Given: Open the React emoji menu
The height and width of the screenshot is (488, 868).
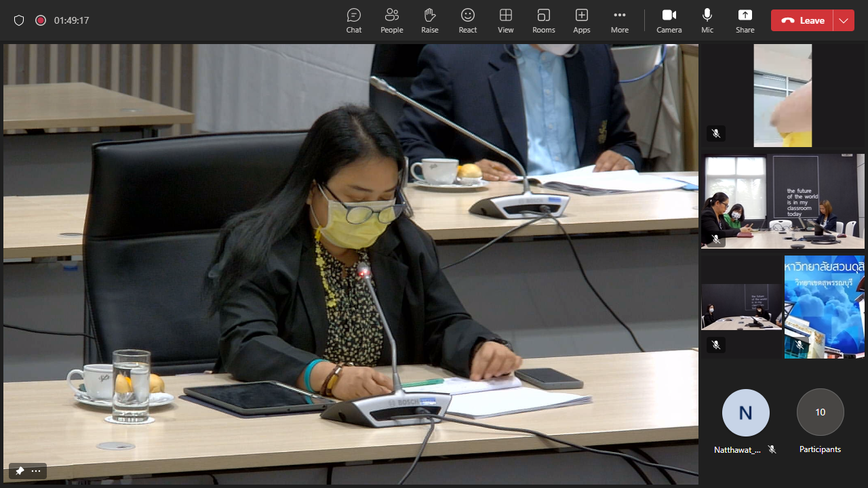Looking at the screenshot, I should pos(467,20).
